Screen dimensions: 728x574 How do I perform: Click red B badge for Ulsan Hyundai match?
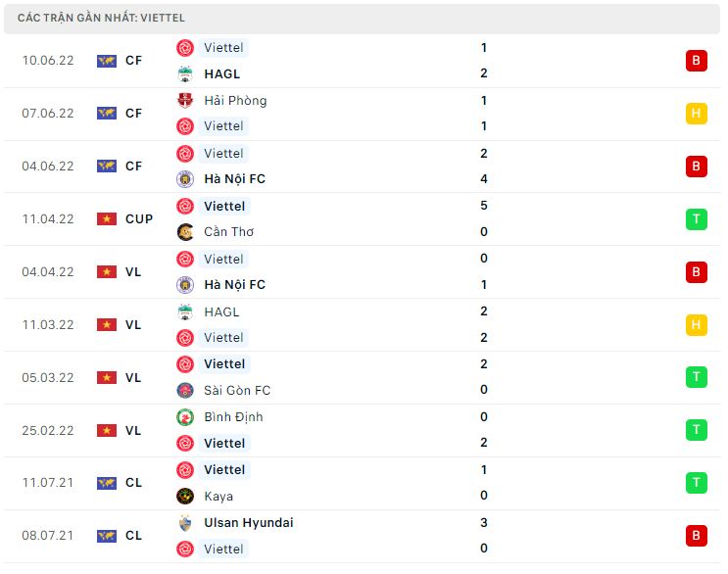pyautogui.click(x=696, y=536)
